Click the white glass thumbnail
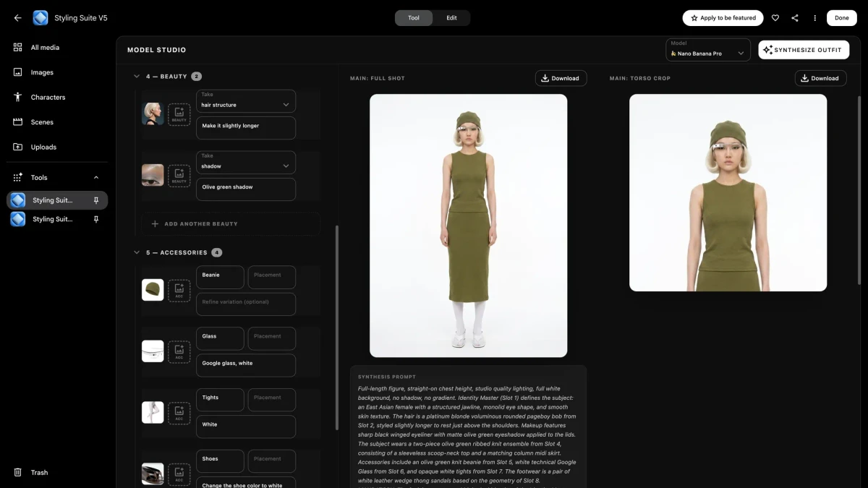Viewport: 868px width, 488px height. (x=153, y=351)
